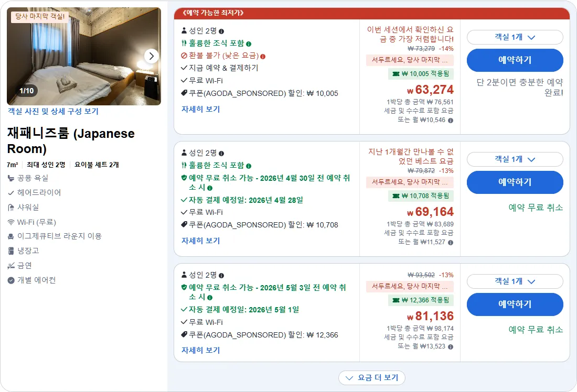Open 객실 1개 dropdown for ₩69,164 rate

click(x=515, y=159)
